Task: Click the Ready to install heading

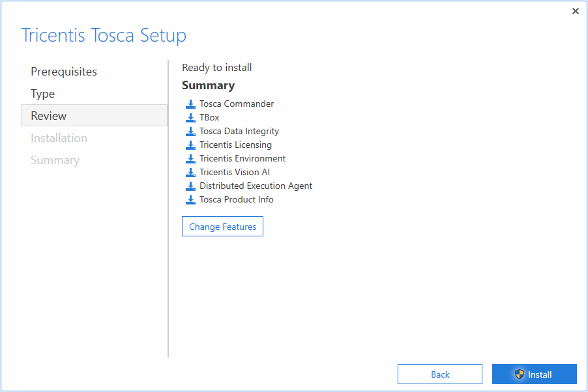Action: point(216,67)
